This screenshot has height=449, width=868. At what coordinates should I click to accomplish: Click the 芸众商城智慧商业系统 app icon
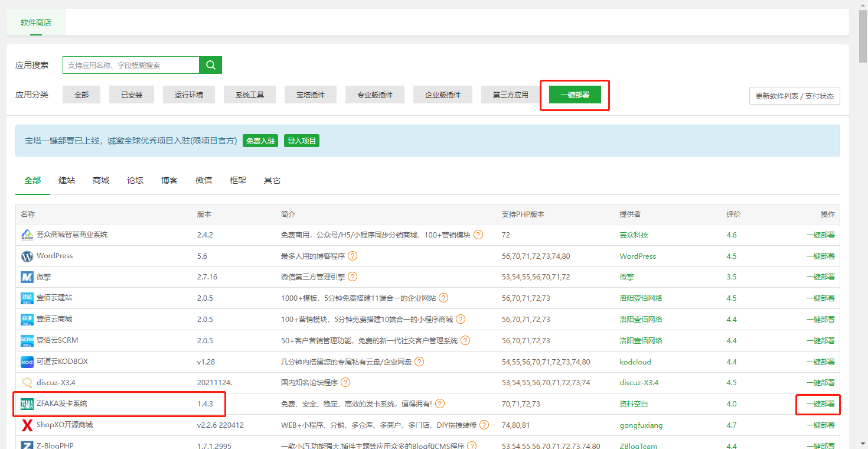[x=27, y=235]
